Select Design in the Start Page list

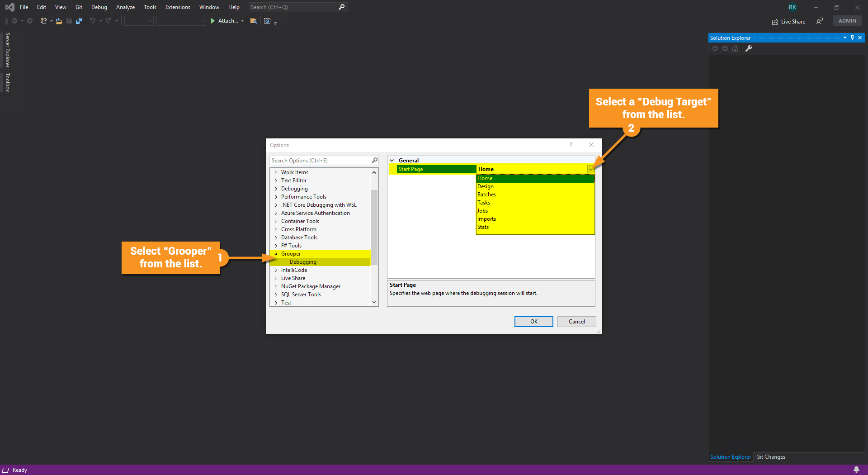(x=535, y=186)
